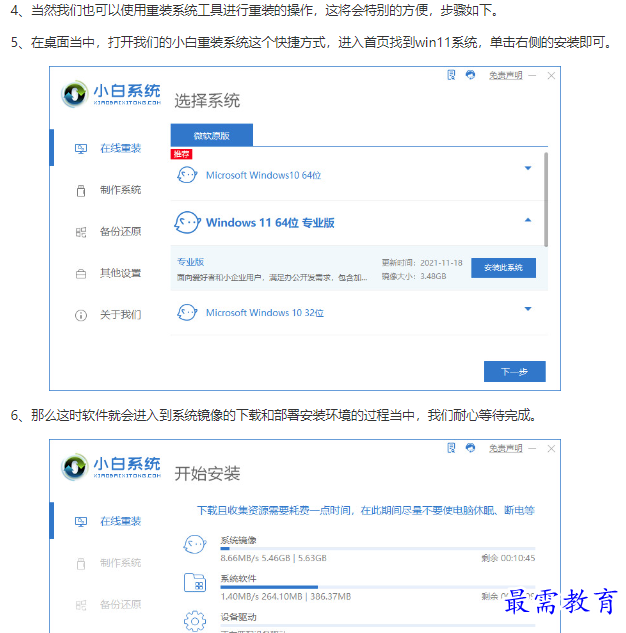Click the 安装此系统 button

[503, 268]
